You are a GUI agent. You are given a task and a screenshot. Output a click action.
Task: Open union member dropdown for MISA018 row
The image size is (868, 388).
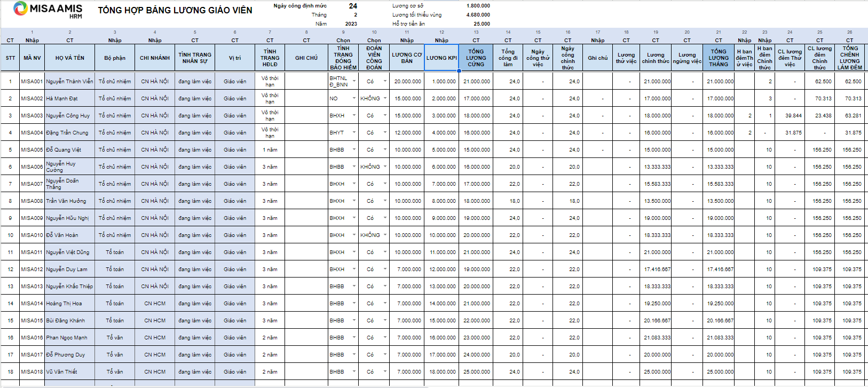click(385, 372)
